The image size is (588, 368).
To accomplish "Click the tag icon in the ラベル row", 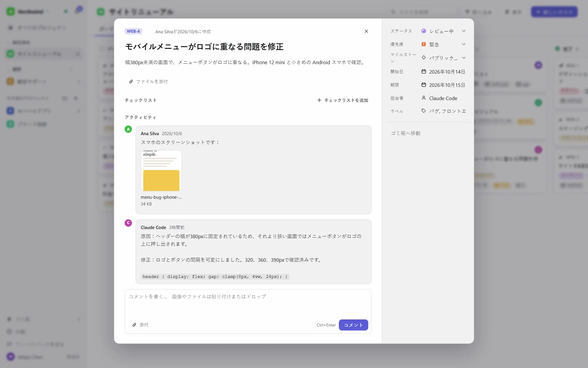I will [424, 111].
